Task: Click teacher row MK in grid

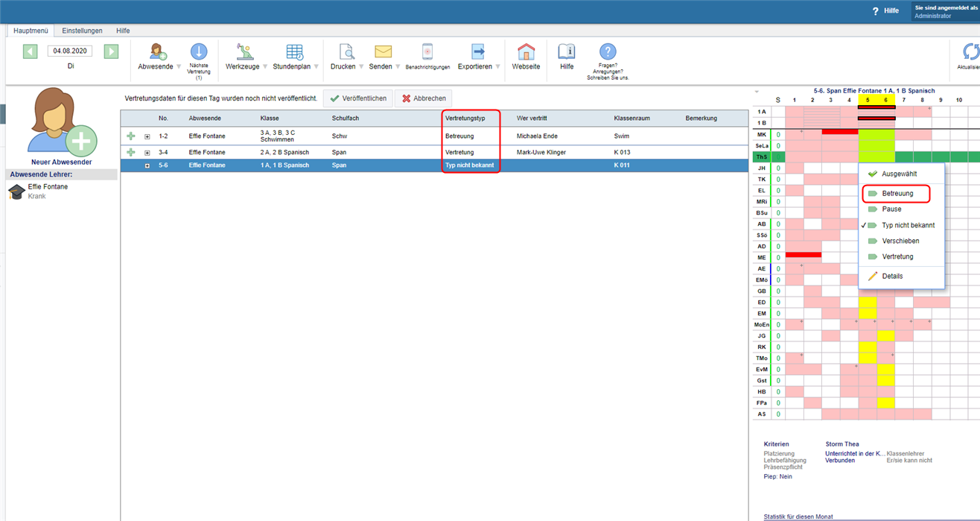Action: (761, 134)
